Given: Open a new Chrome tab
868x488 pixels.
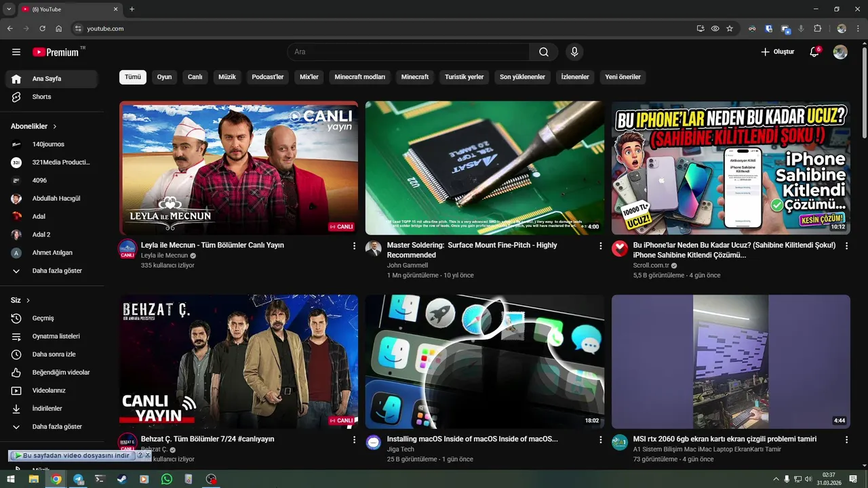Looking at the screenshot, I should point(132,9).
